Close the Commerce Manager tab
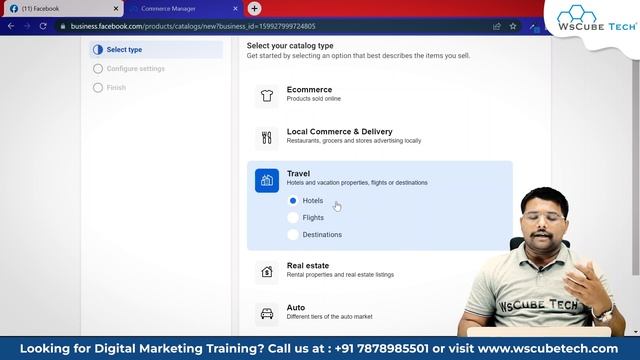This screenshot has width=640, height=360. [x=235, y=9]
